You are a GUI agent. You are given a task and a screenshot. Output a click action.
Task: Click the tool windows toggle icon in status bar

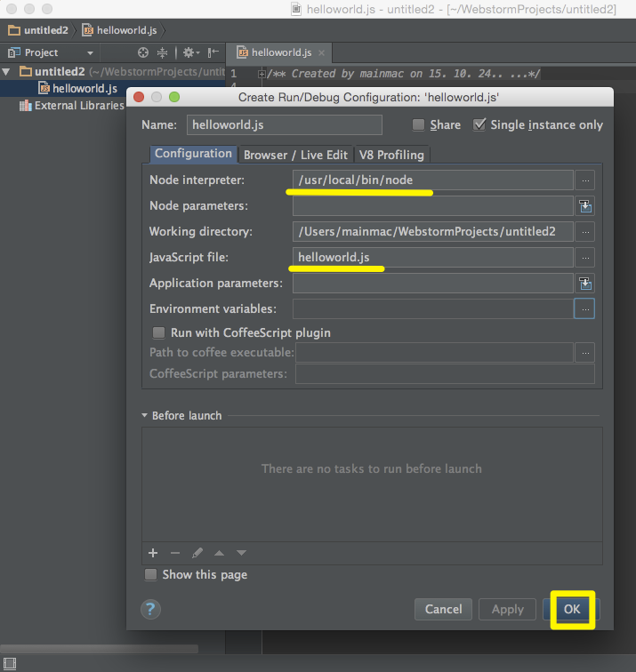point(10,664)
